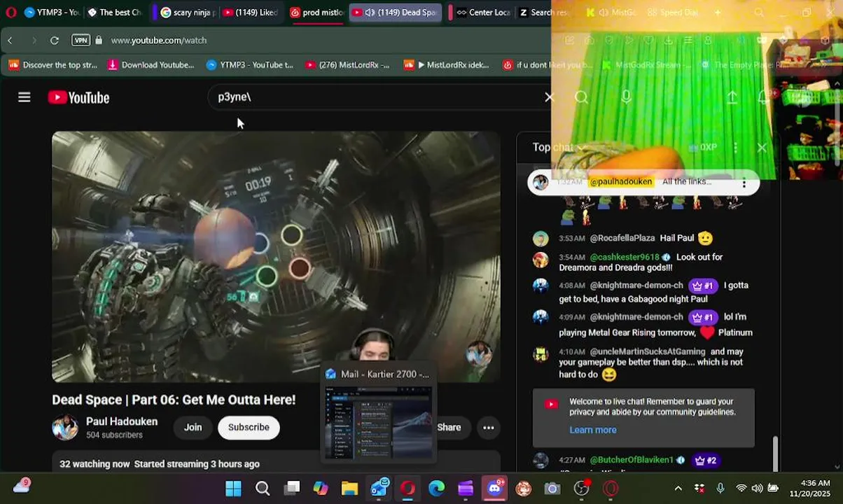Switch to prod mistlord tab

pyautogui.click(x=316, y=13)
